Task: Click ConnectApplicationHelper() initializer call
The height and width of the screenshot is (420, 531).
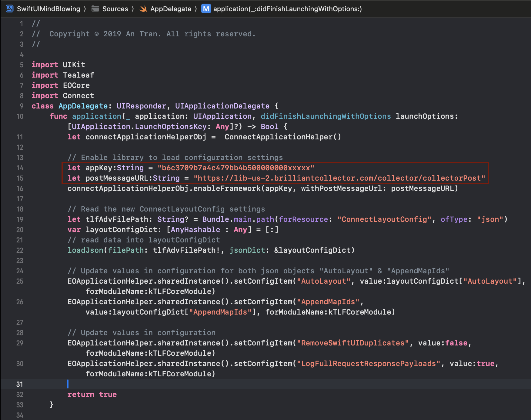Action: coord(282,137)
